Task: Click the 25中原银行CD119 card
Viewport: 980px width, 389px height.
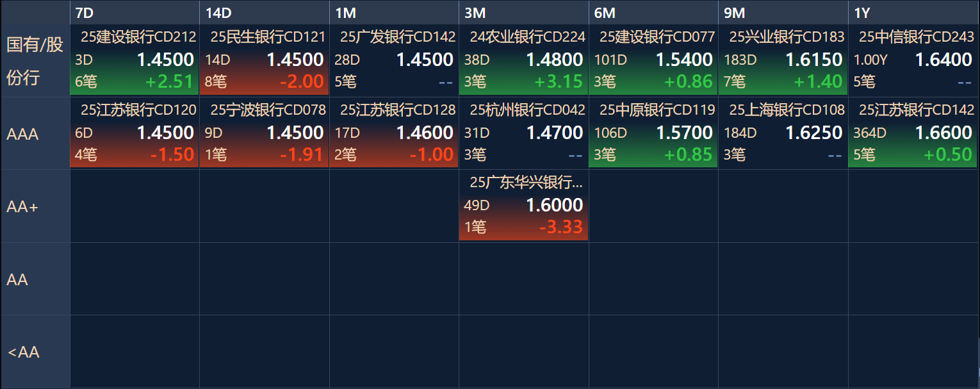Action: pos(653,133)
